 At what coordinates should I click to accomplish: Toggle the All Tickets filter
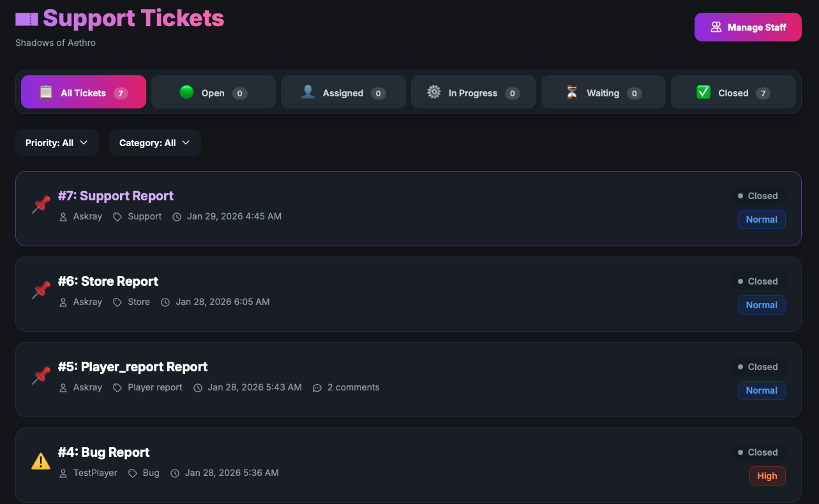tap(84, 92)
